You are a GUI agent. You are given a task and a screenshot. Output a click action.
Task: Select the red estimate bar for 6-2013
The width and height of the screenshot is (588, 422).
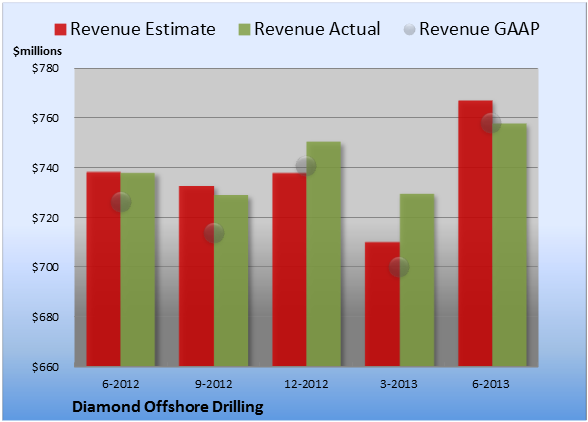coord(476,233)
